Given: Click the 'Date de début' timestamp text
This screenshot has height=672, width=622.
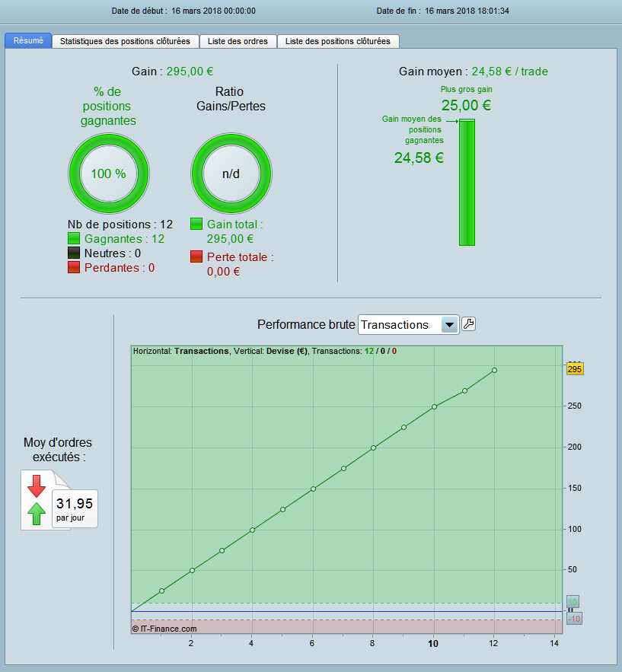Looking at the screenshot, I should click(x=183, y=11).
